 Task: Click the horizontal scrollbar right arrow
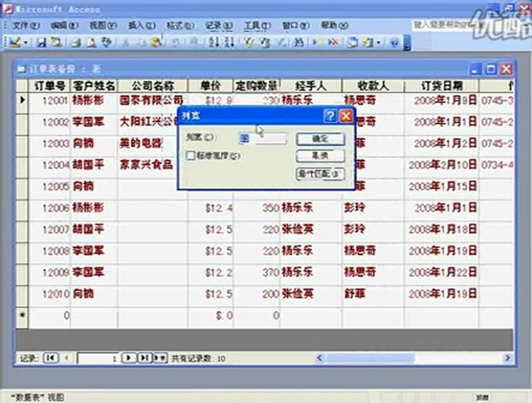click(507, 358)
